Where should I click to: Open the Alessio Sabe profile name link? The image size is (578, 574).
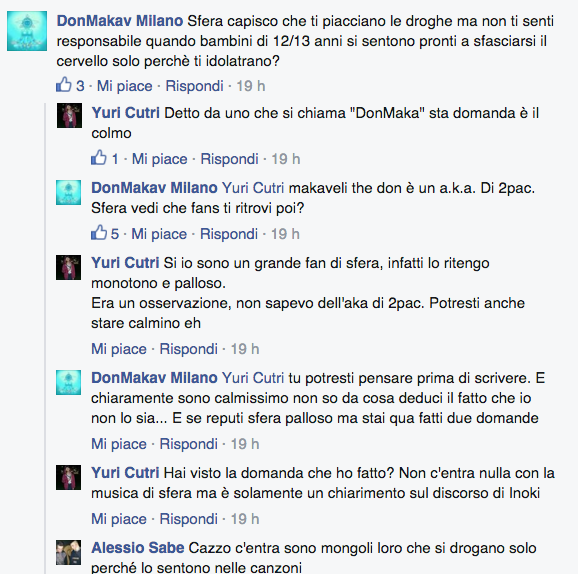pyautogui.click(x=137, y=548)
